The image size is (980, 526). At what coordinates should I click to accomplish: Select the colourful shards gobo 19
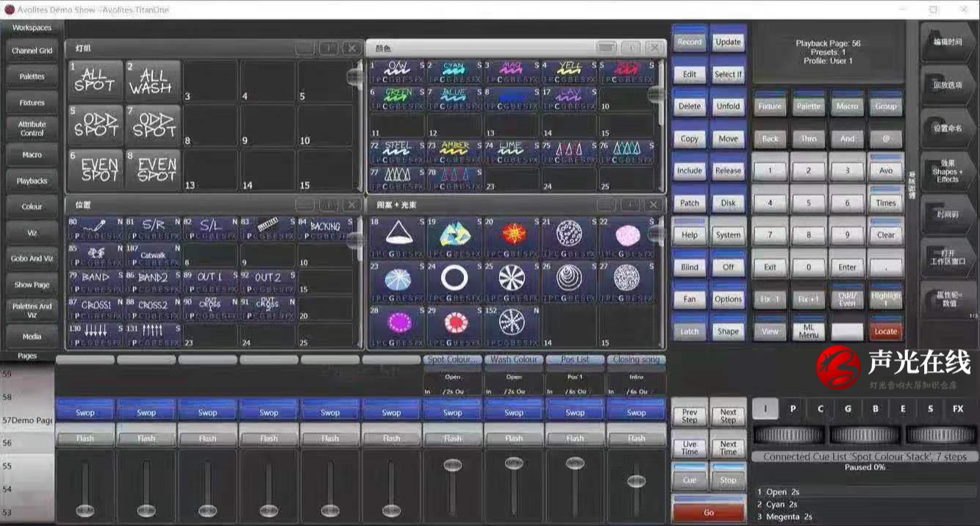[454, 237]
